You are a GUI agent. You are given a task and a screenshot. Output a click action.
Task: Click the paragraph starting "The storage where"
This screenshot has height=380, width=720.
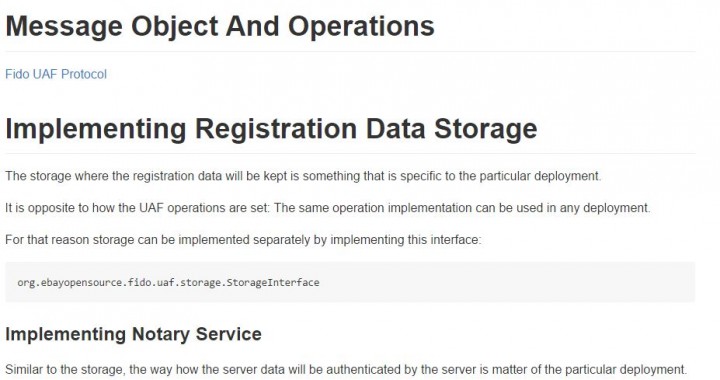tap(303, 176)
